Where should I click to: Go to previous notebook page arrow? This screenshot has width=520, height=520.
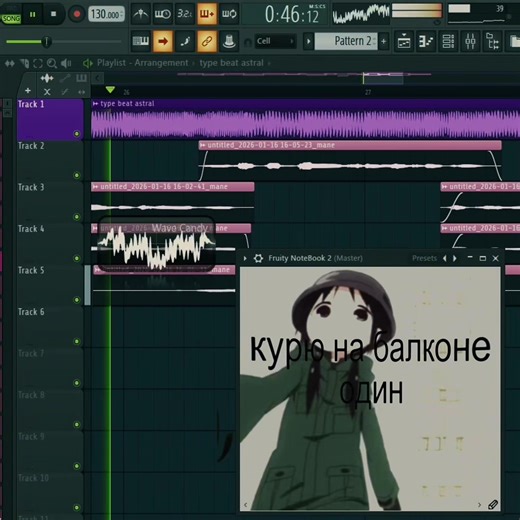246,505
